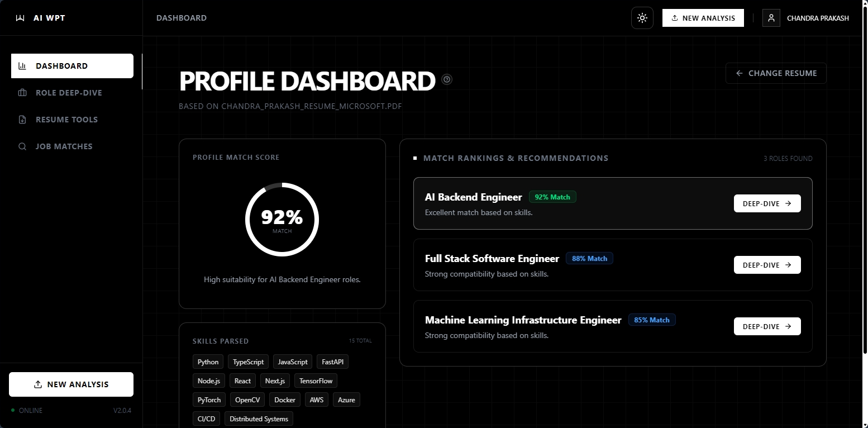
Task: Click the Docker skill tag
Action: click(x=285, y=400)
